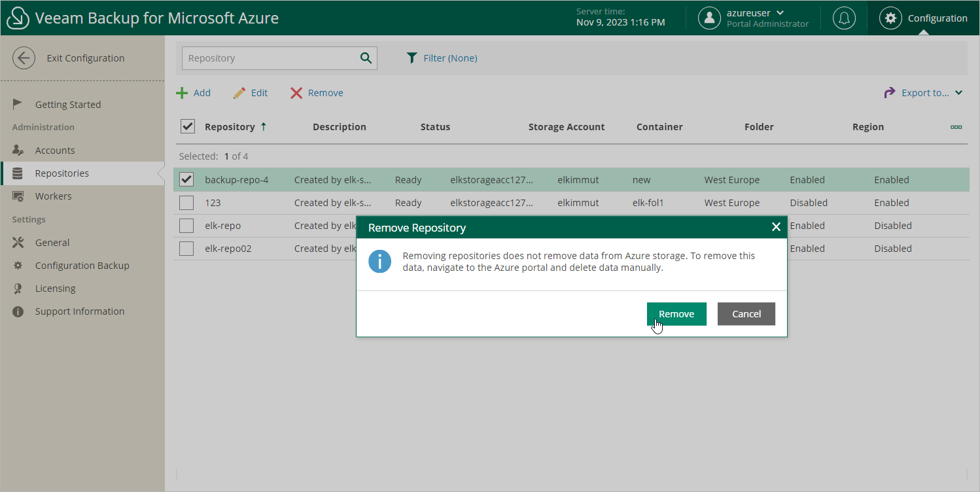Click the elk-fol1 cell

click(648, 203)
